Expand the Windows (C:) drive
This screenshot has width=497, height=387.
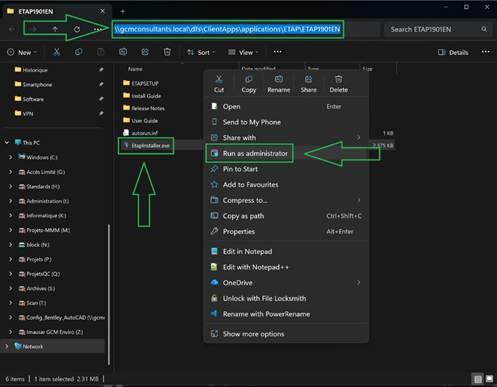click(10, 157)
